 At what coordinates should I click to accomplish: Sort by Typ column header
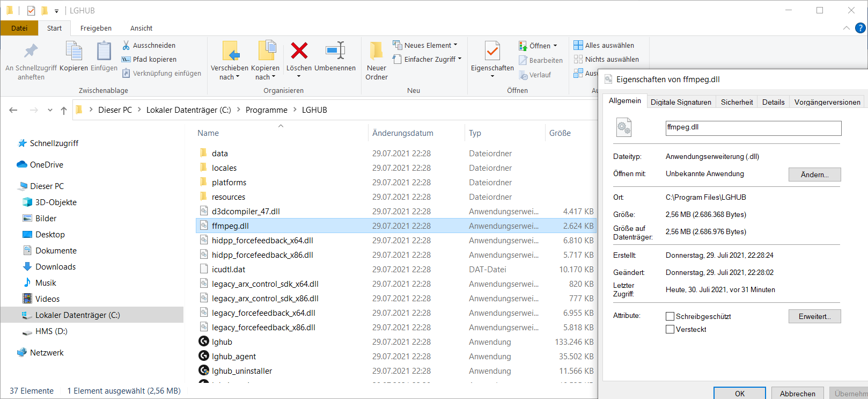(475, 133)
